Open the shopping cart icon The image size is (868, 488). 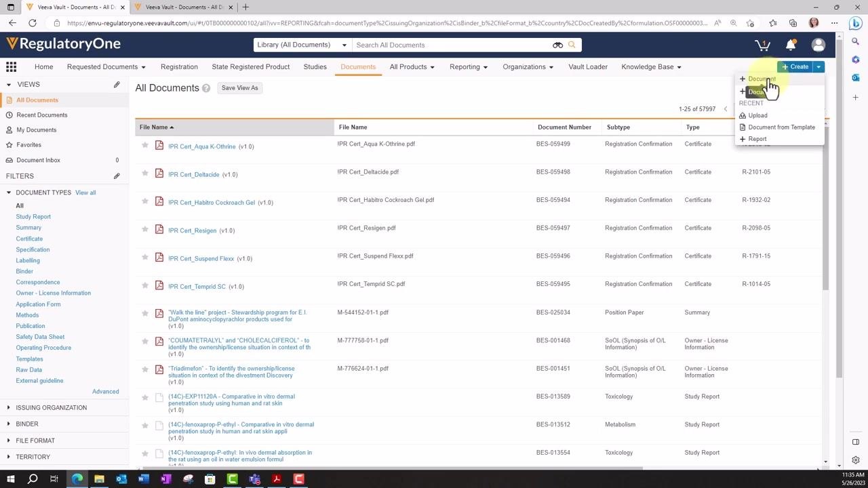pos(762,45)
